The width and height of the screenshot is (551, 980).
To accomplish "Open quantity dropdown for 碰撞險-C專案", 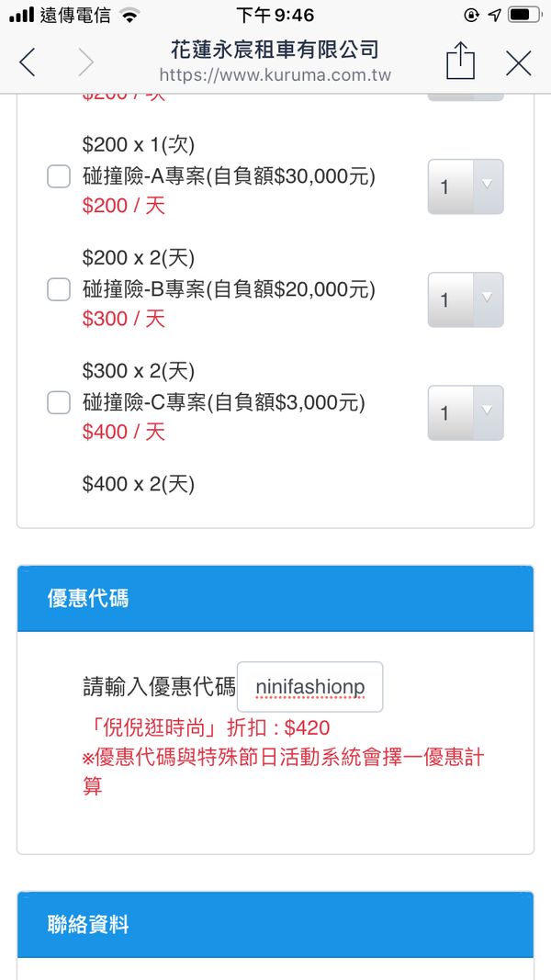I will coord(466,412).
